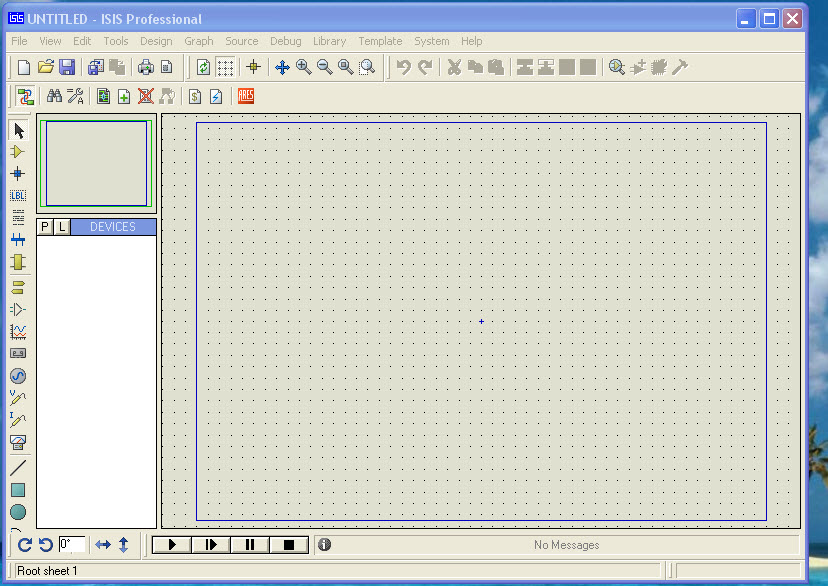Add a new sheet with the green plus icon
Screen dimensions: 828x586
click(124, 97)
